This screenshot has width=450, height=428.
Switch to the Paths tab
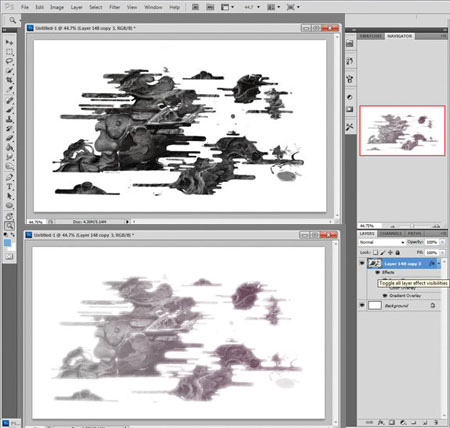[x=415, y=233]
